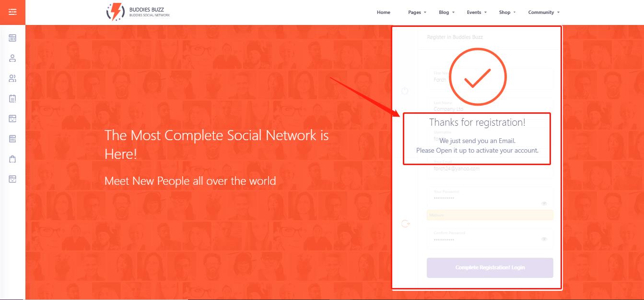Expand the Pages dropdown menu
The width and height of the screenshot is (644, 300).
click(x=417, y=12)
